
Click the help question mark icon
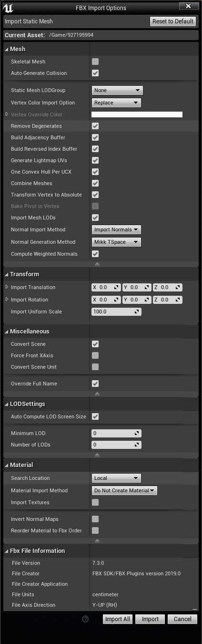click(x=86, y=619)
